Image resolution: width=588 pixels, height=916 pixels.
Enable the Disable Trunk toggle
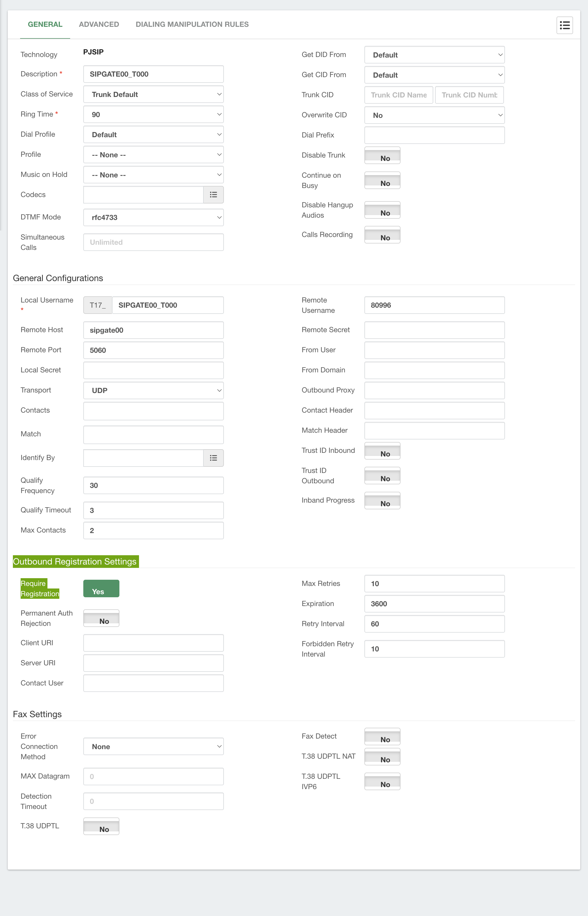click(382, 156)
